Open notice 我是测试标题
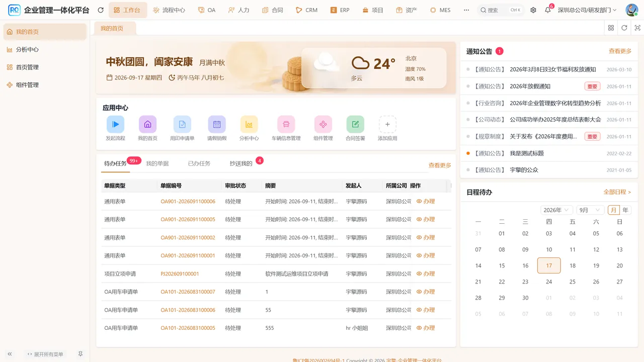This screenshot has width=644, height=362. point(526,153)
